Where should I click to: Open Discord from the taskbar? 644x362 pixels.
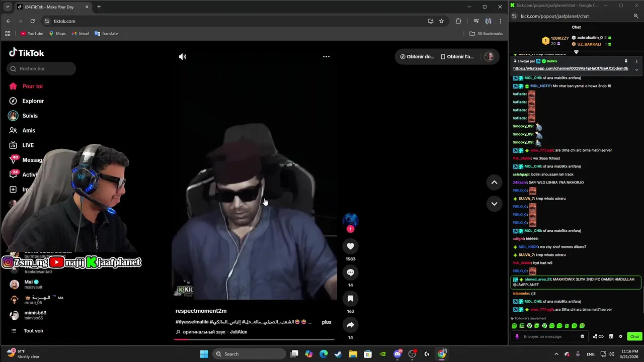pos(397,354)
